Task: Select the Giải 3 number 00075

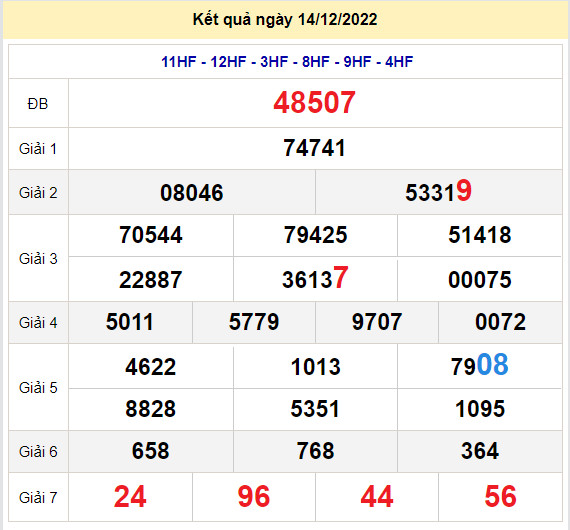Action: click(x=480, y=280)
